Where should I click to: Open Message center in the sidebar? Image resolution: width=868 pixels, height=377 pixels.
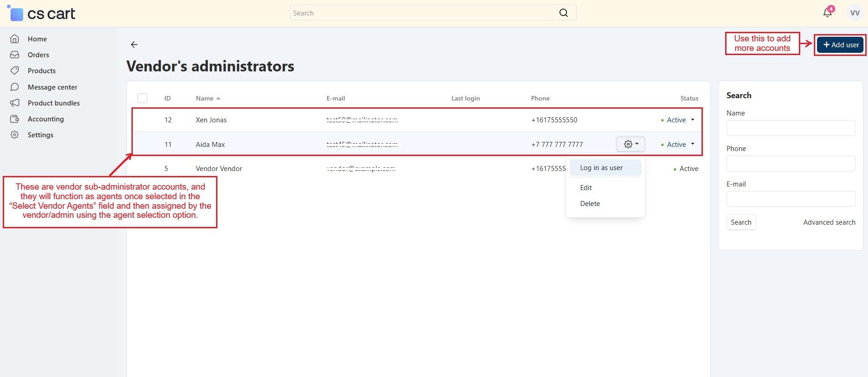click(x=52, y=87)
